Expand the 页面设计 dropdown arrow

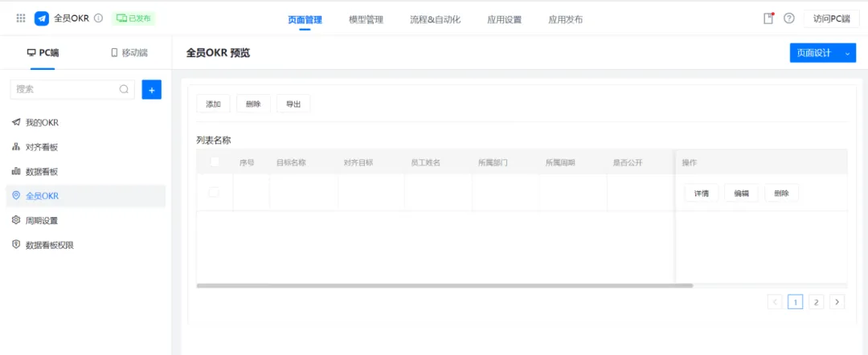[x=847, y=53]
